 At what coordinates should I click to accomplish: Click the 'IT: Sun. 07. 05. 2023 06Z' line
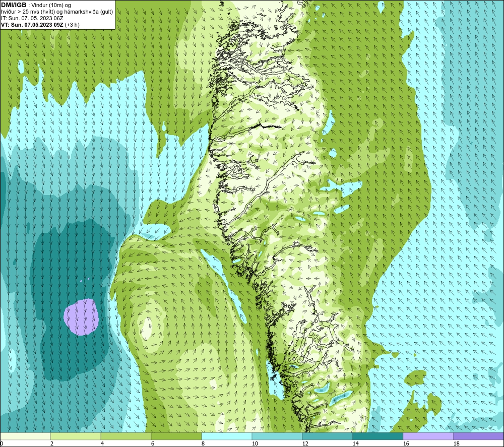pyautogui.click(x=32, y=18)
